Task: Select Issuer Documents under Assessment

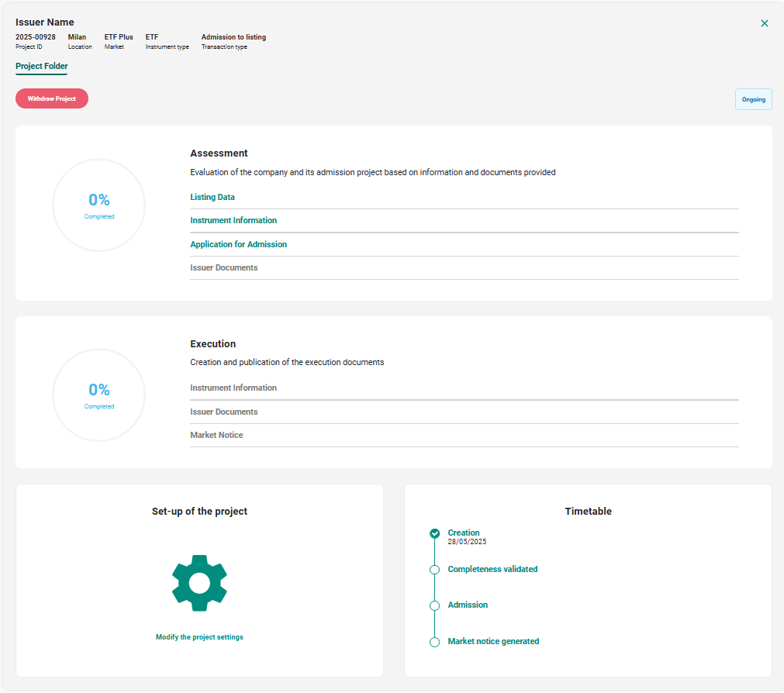Action: 223,267
